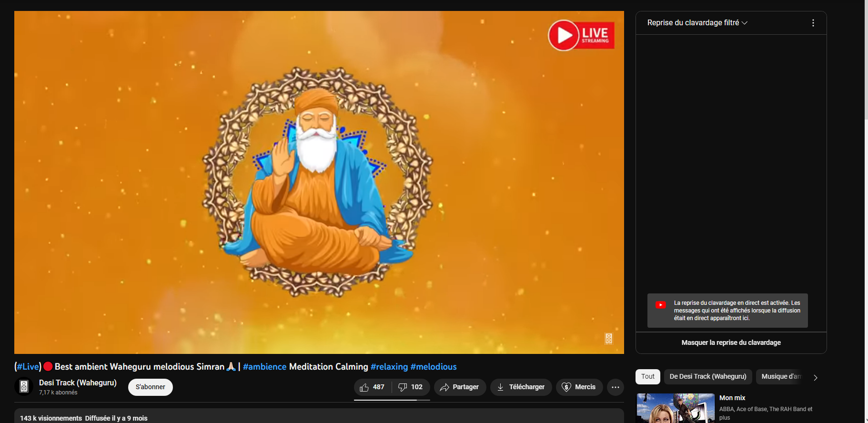Screen dimensions: 868x423
Task: Open the 'Mon mix' playlist thumbnail
Action: [x=676, y=408]
